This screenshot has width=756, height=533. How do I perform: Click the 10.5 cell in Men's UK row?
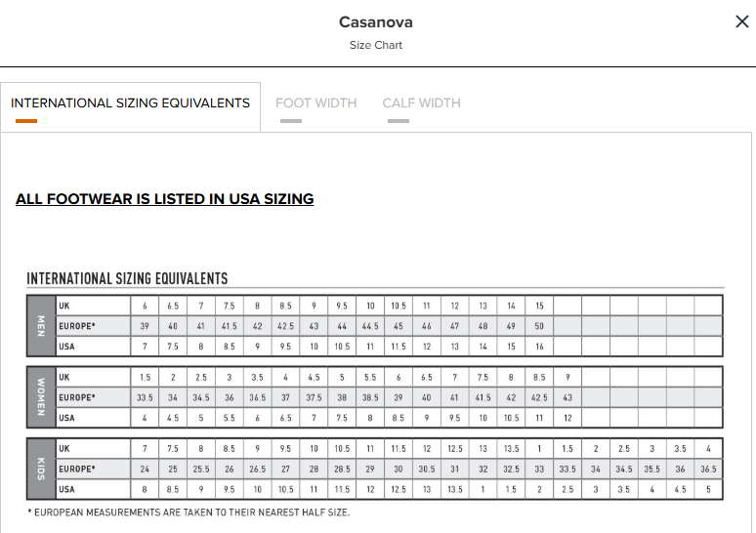tap(399, 306)
